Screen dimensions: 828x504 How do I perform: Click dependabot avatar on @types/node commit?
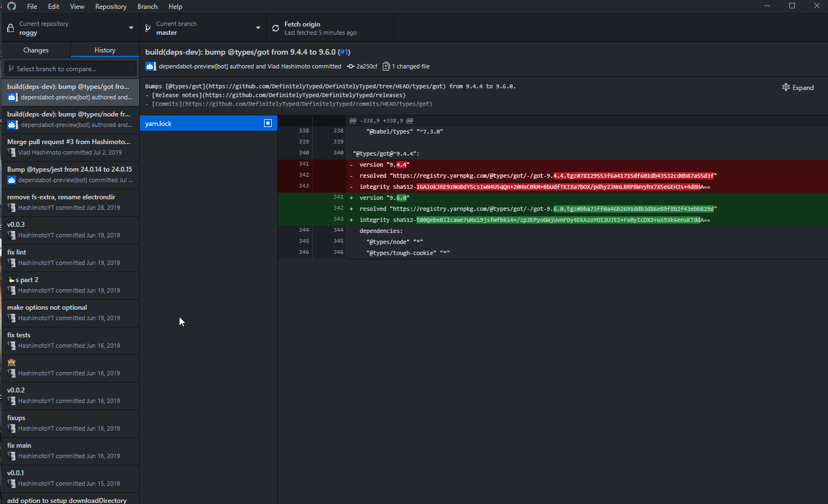coord(12,125)
